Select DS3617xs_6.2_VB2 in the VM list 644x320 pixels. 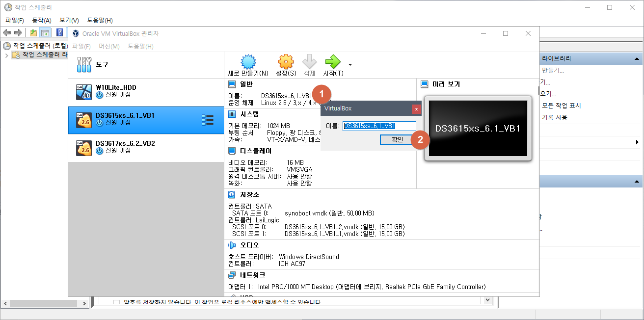[x=146, y=148]
